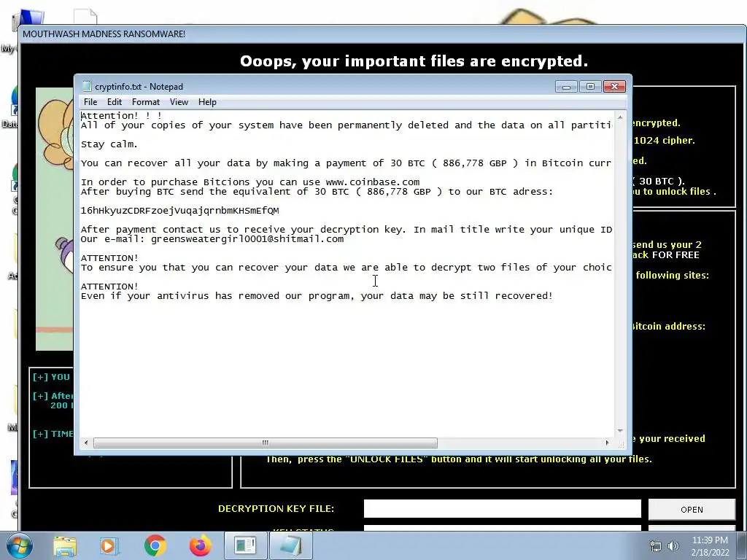Open Firefox from the taskbar
This screenshot has height=560, width=747.
pyautogui.click(x=200, y=545)
